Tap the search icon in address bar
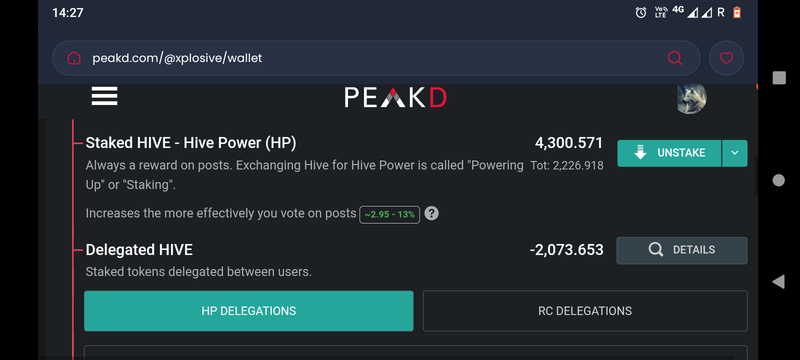Viewport: 800px width, 360px height. click(x=674, y=58)
